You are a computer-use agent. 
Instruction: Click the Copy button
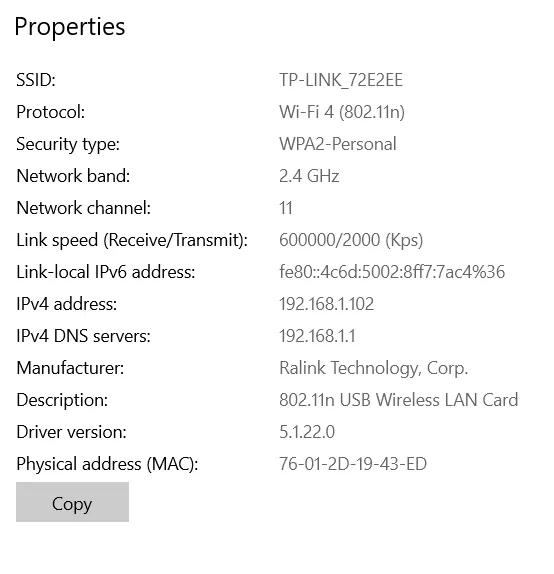(72, 502)
